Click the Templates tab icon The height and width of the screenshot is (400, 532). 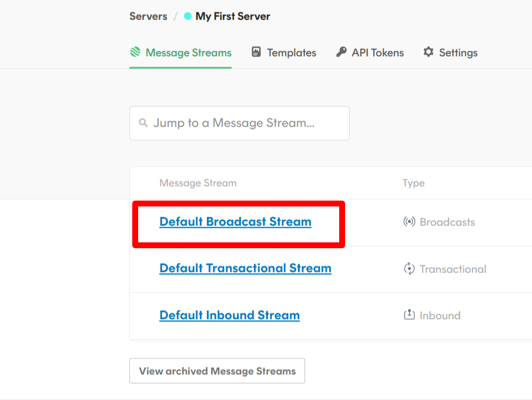point(256,52)
